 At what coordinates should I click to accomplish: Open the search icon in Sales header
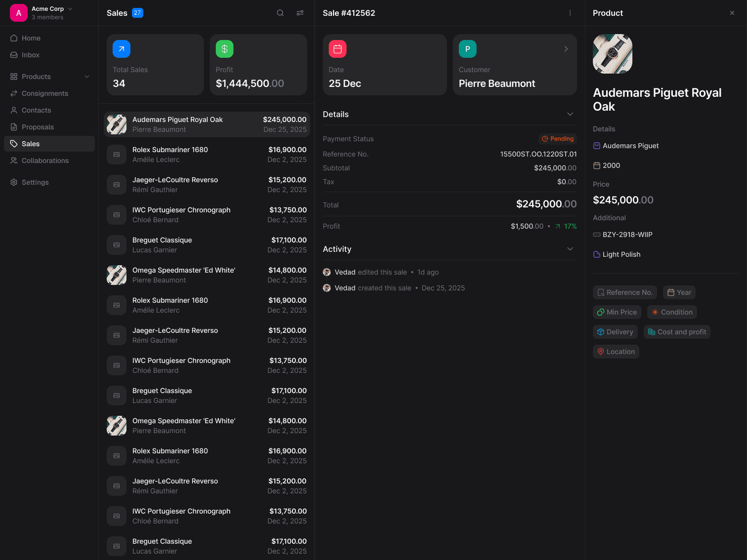(280, 13)
